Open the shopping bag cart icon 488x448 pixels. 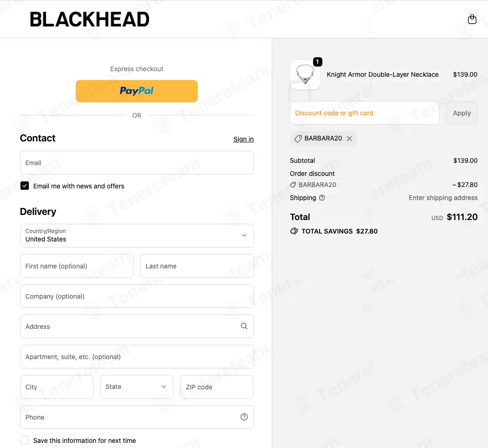click(472, 19)
